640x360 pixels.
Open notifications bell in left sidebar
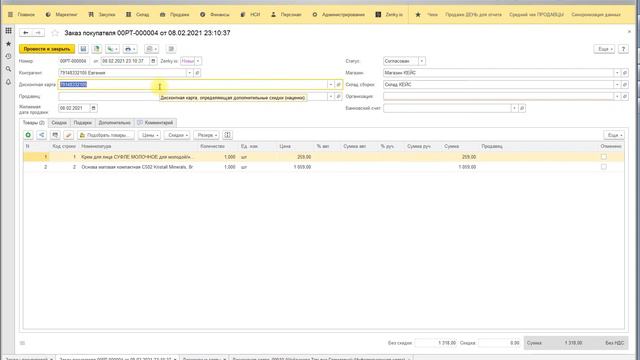(8, 82)
